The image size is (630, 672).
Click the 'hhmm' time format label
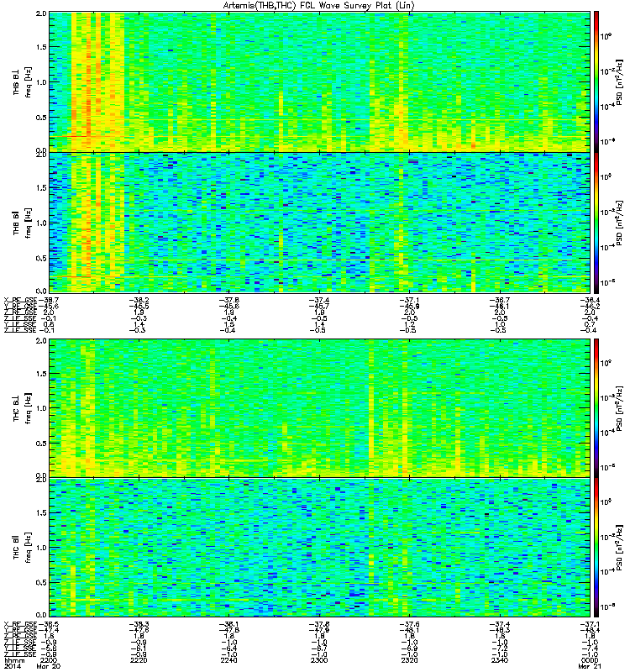tap(14, 660)
